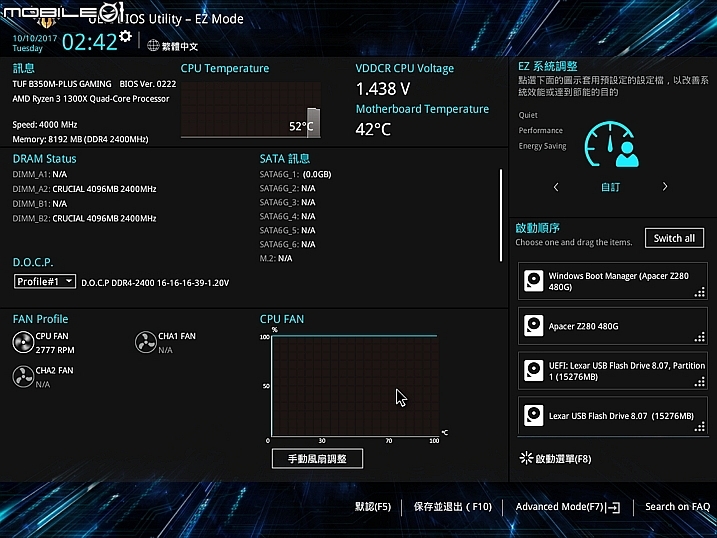Click Lexar USB Flash Drive 8.07 disk icon
This screenshot has width=717, height=538.
(534, 415)
